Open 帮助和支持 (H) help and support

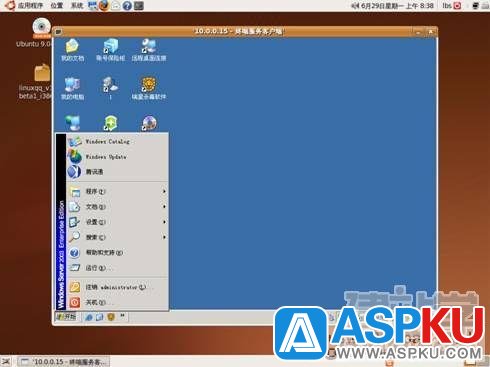(117, 253)
